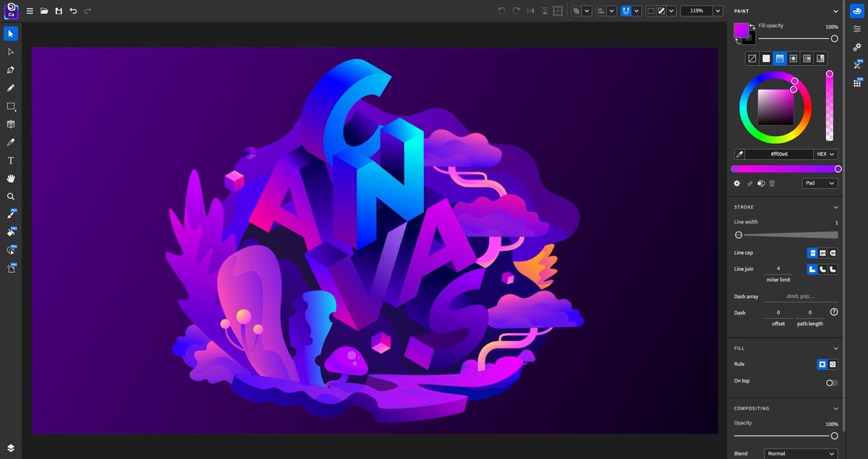Image resolution: width=868 pixels, height=459 pixels.
Task: Select the rounded Line join style button
Action: [823, 269]
